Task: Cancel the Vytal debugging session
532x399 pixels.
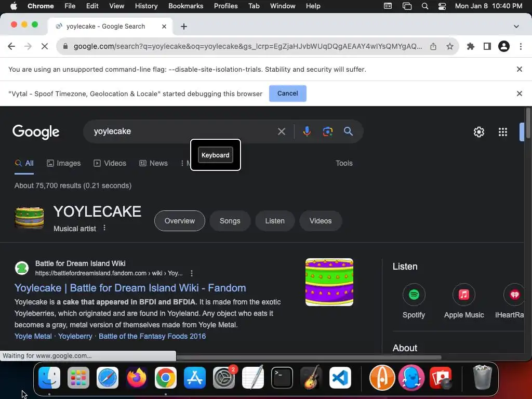Action: tap(287, 94)
